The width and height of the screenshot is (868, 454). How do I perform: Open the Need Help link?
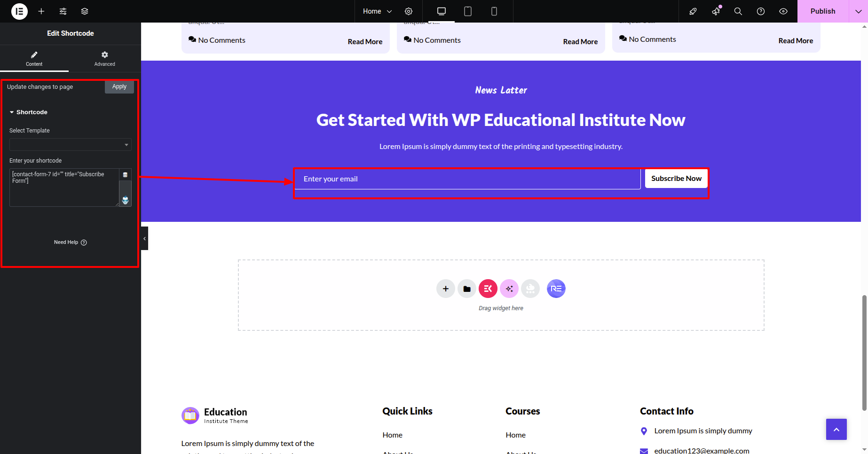70,243
